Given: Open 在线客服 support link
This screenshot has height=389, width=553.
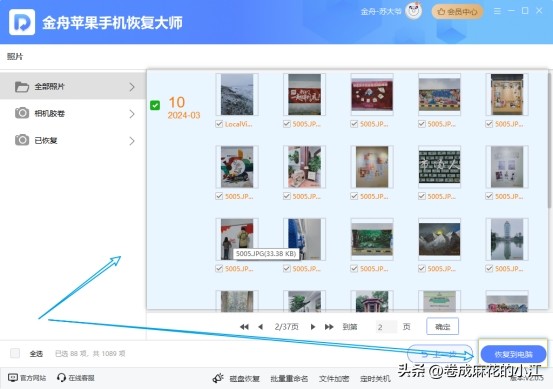Looking at the screenshot, I should [81, 378].
